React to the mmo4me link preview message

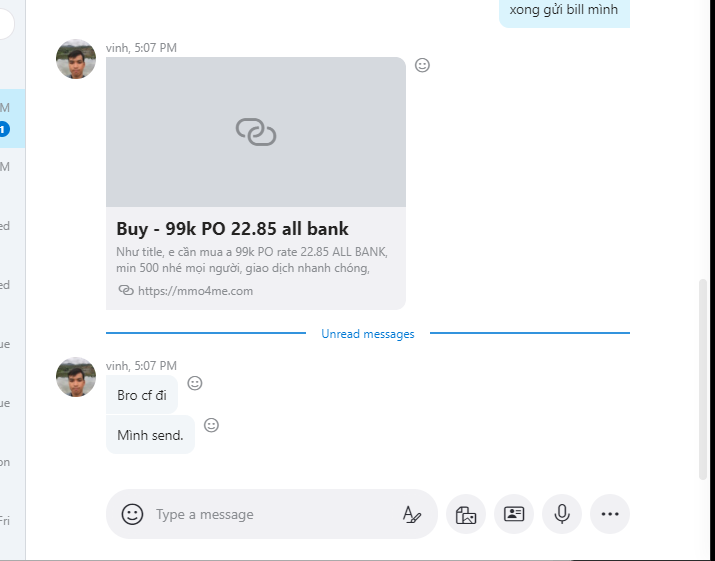422,65
